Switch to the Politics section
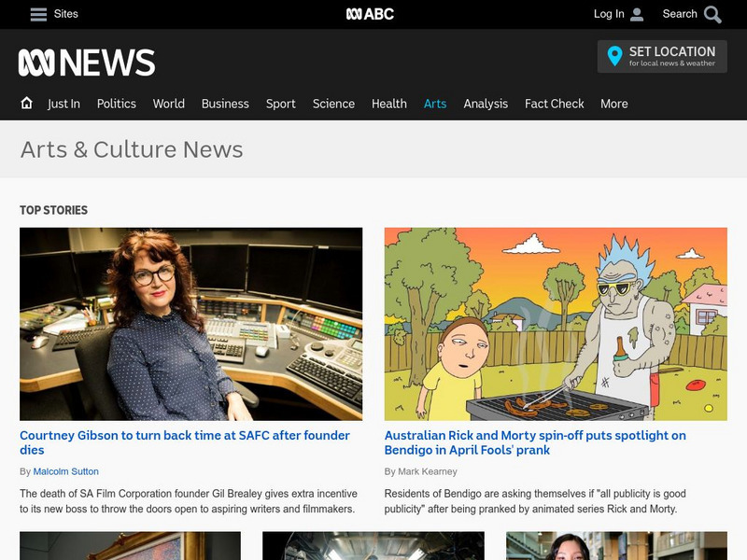 point(117,104)
